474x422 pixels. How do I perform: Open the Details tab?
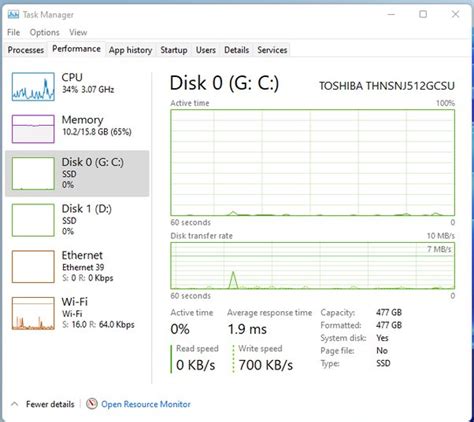pyautogui.click(x=236, y=50)
